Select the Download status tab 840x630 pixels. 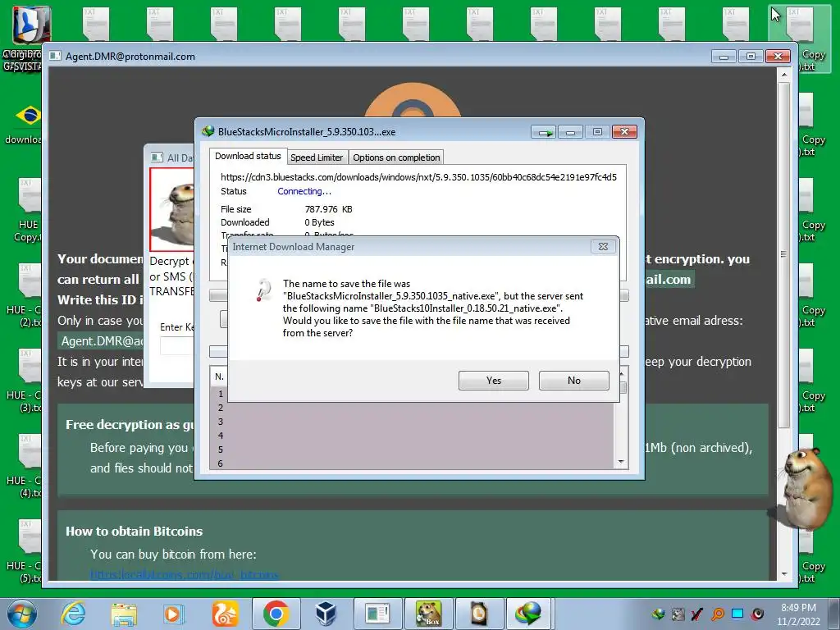click(x=248, y=156)
